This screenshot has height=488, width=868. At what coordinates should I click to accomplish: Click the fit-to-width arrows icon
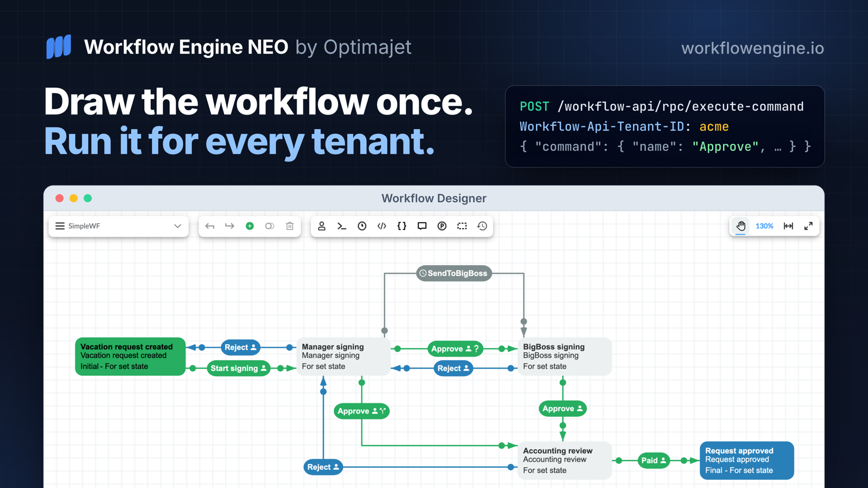pyautogui.click(x=788, y=226)
